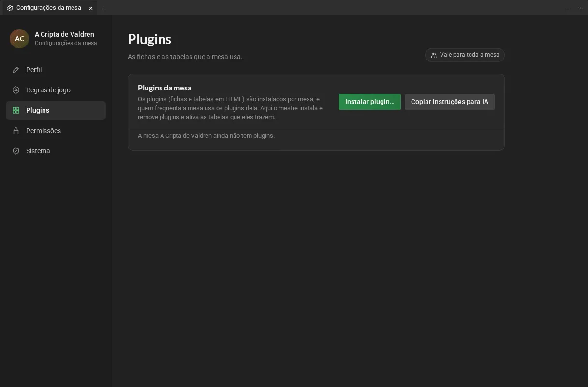Screen dimensions: 588x387
Task: Click Copiar instruções para IA
Action: pos(450,102)
